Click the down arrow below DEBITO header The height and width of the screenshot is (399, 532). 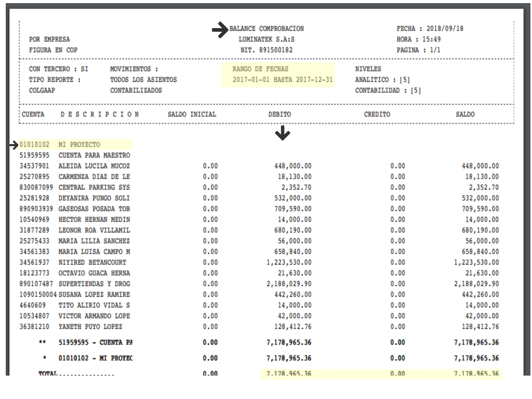(282, 133)
